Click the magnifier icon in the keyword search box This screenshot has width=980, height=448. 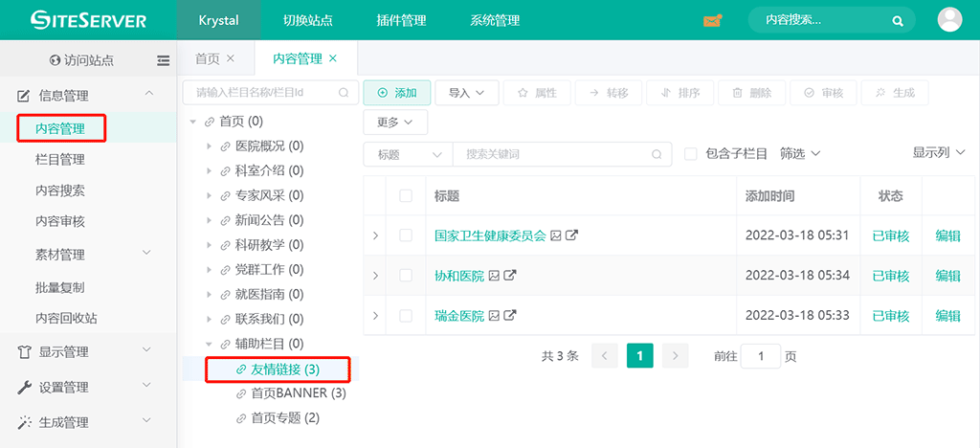[x=656, y=154]
